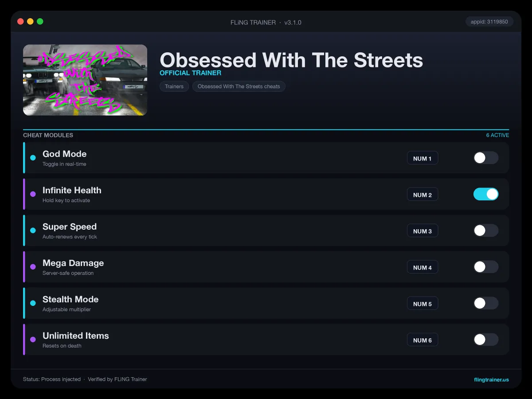Disable the Infinite Health toggle

[486, 194]
